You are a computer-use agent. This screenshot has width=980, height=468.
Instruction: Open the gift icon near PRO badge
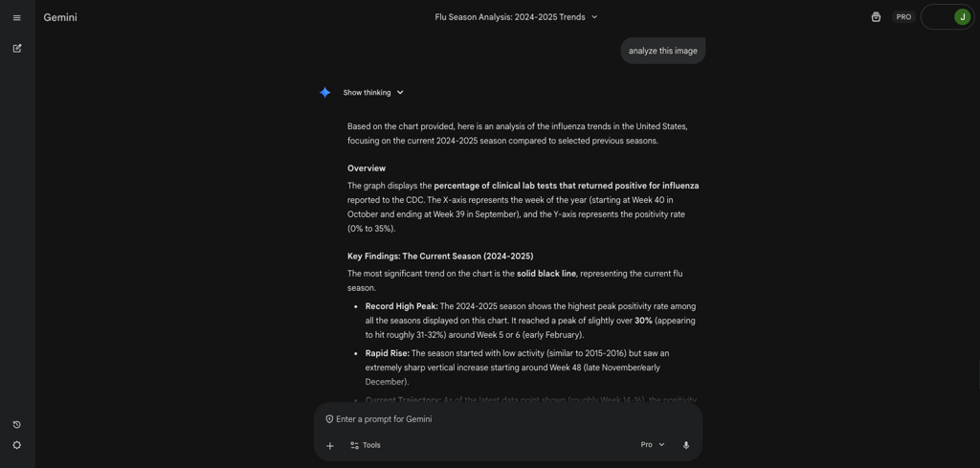click(x=877, y=17)
